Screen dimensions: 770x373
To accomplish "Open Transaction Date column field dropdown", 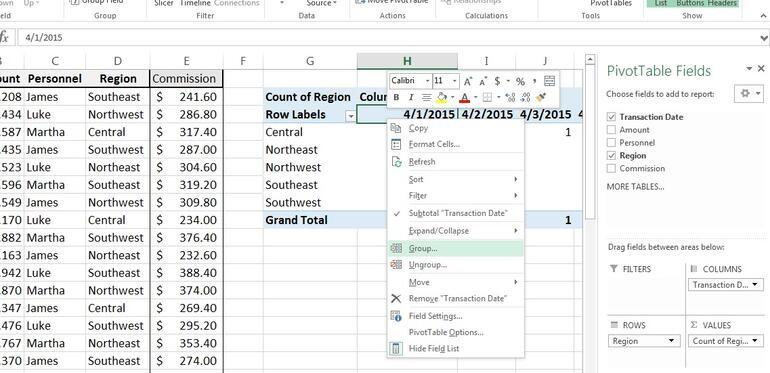I will [754, 285].
